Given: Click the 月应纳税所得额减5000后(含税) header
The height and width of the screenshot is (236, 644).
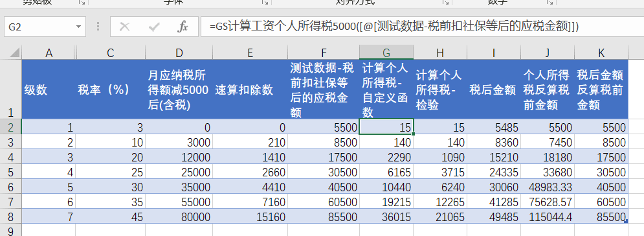Looking at the screenshot, I should click(x=179, y=89).
